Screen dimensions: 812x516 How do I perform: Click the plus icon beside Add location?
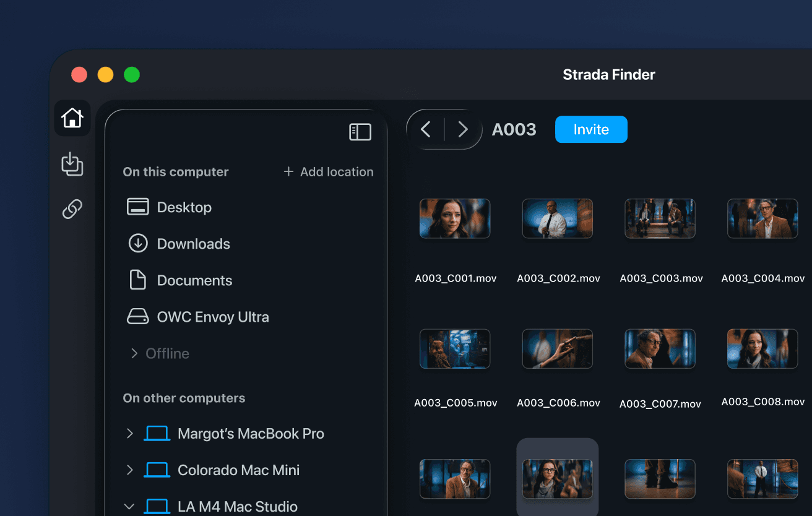point(288,171)
